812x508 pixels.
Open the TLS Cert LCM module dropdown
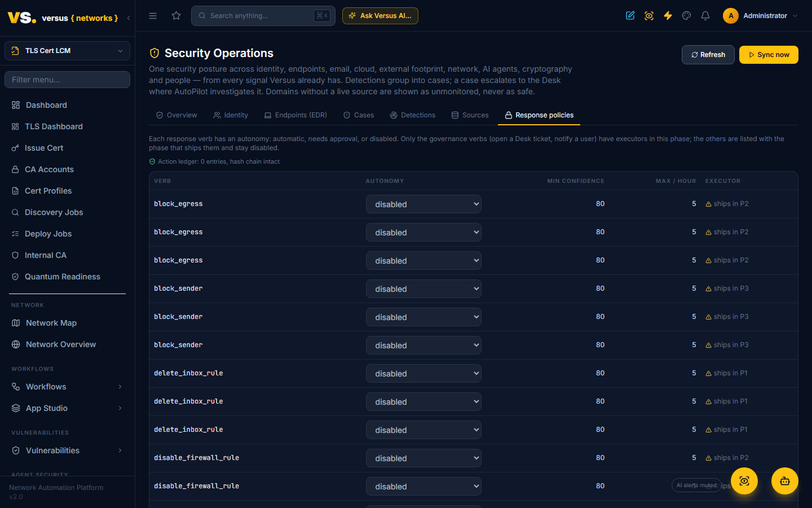(67, 51)
